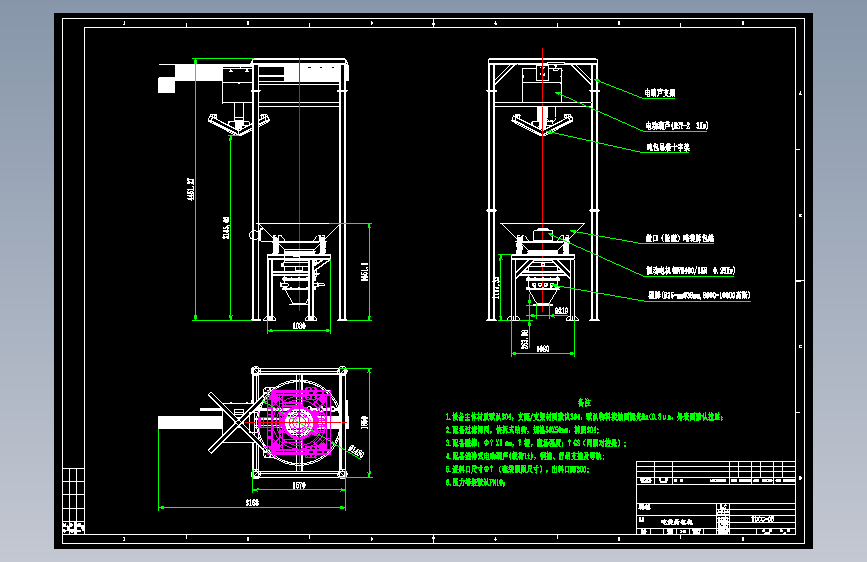This screenshot has width=867, height=562.
Task: Click the revision table at the frame's bottom-left corner
Action: 73,501
